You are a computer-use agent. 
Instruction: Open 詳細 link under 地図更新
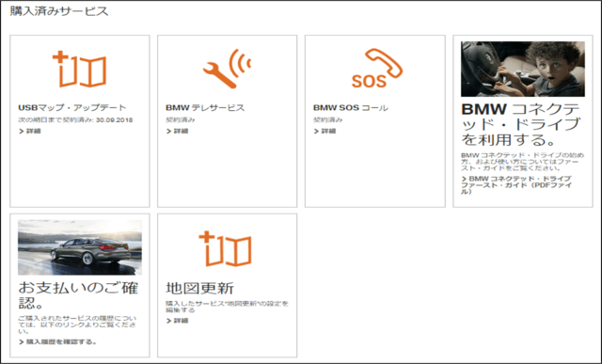click(177, 321)
